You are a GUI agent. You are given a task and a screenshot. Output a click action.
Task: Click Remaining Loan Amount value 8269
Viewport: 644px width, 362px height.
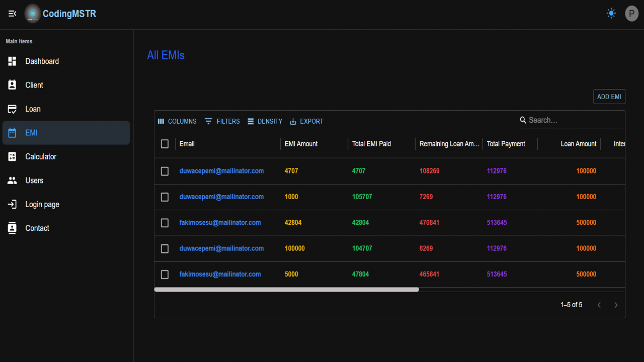426,248
